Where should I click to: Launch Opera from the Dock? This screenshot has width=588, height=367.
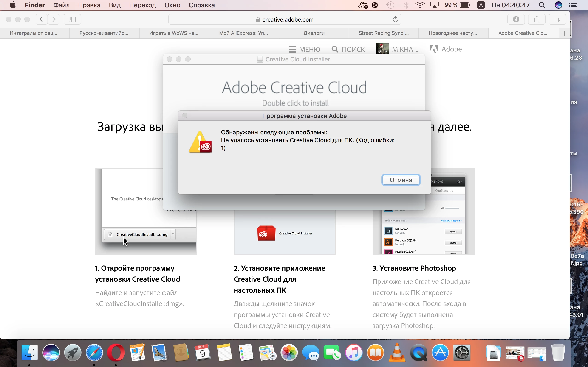point(116,353)
